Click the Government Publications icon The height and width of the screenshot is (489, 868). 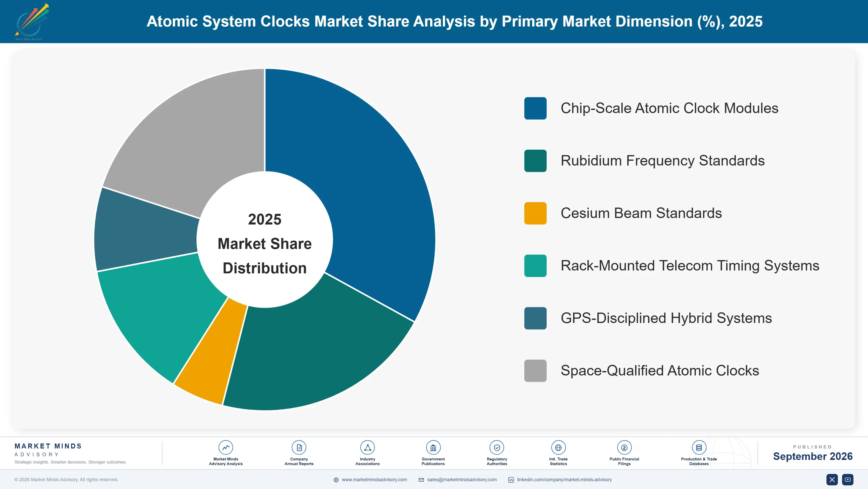[x=433, y=447]
